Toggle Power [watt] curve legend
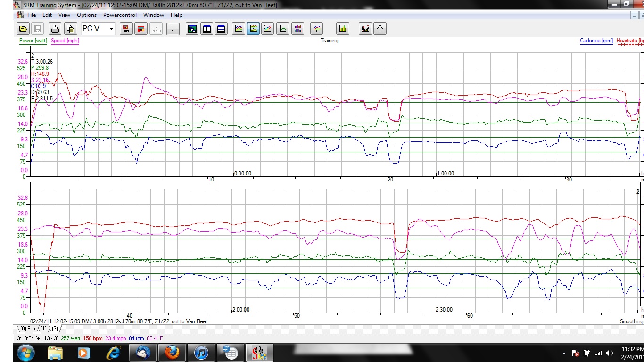This screenshot has height=362, width=644. 33,41
